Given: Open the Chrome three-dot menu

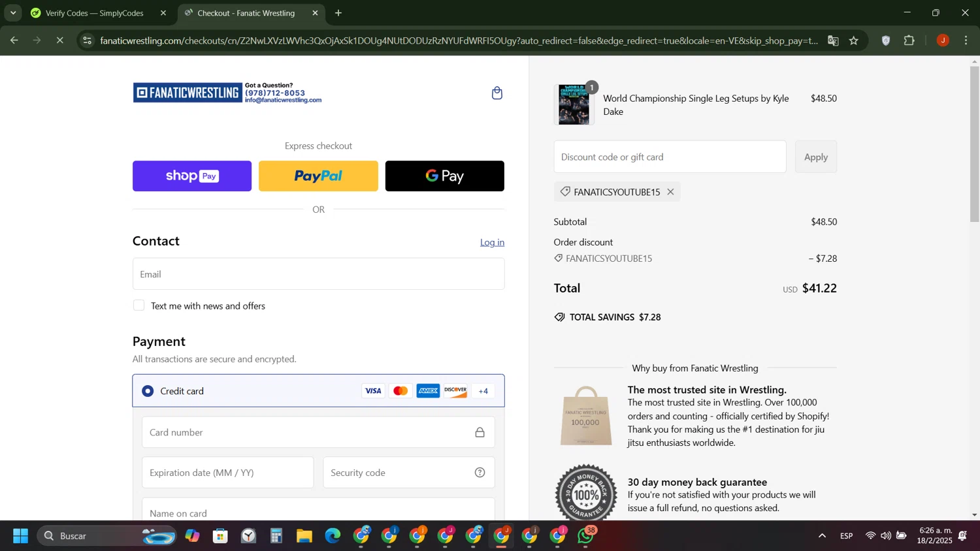Looking at the screenshot, I should click(966, 40).
